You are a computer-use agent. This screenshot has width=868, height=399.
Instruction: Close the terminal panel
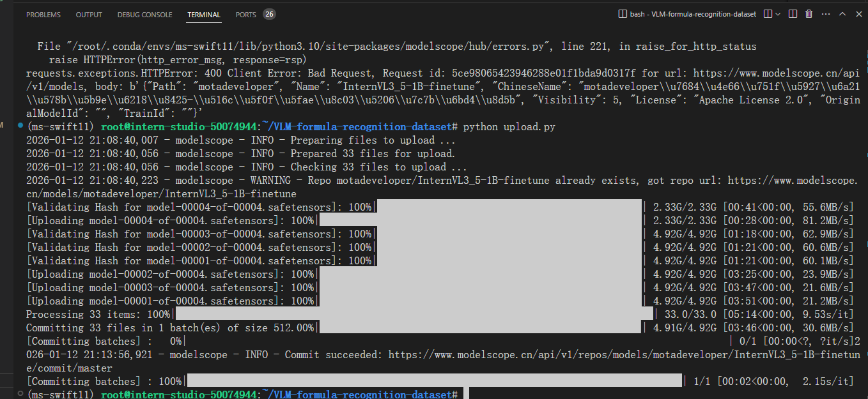click(857, 14)
